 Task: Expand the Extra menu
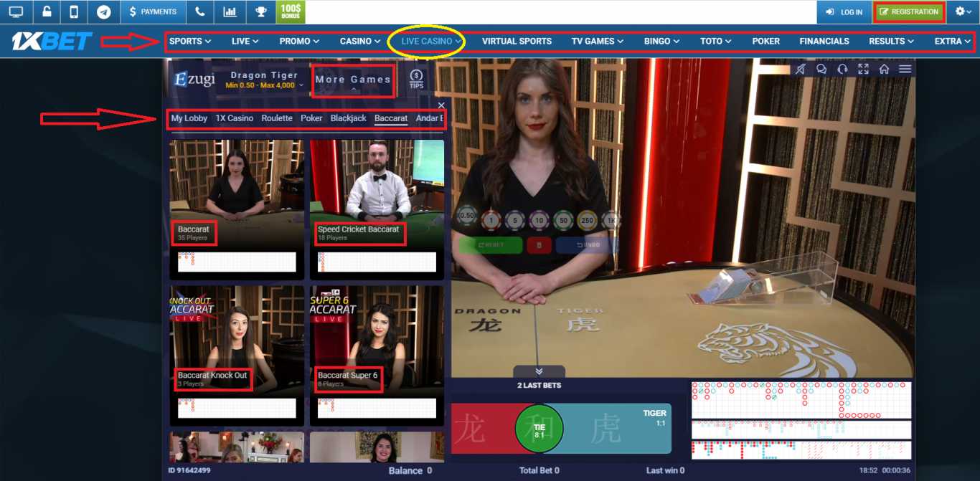click(953, 41)
